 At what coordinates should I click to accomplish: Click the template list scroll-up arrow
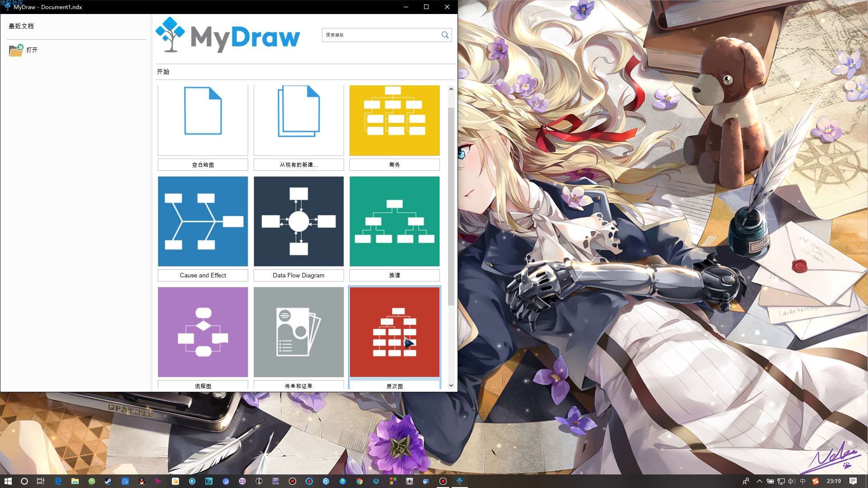click(x=451, y=89)
